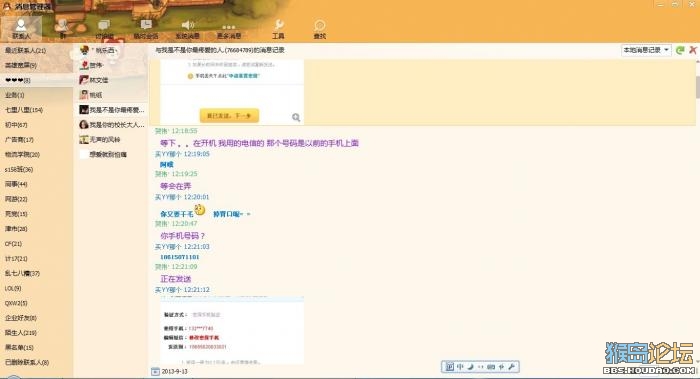Image resolution: width=700 pixels, height=379 pixels.
Task: Click the 查找 search icon
Action: tap(320, 29)
